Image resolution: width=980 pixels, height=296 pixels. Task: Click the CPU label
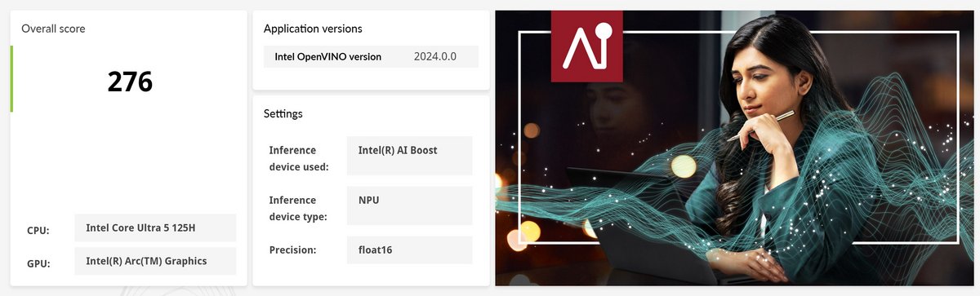(38, 231)
